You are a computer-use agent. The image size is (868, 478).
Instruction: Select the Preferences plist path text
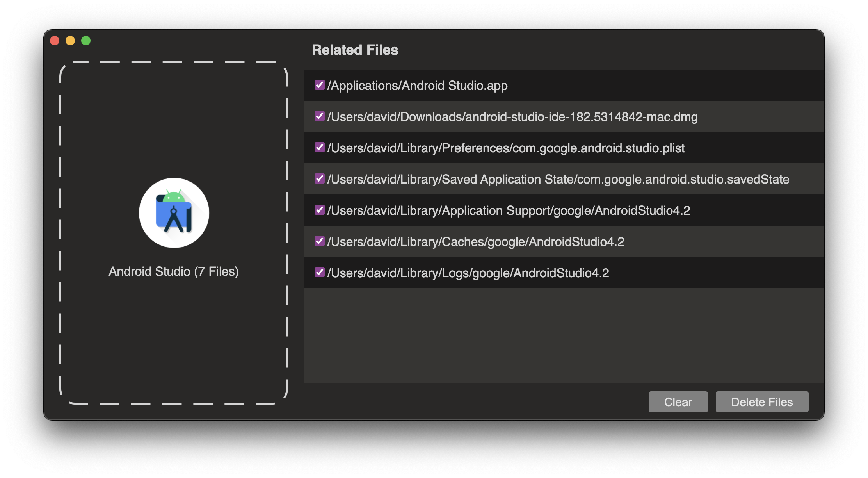point(506,148)
